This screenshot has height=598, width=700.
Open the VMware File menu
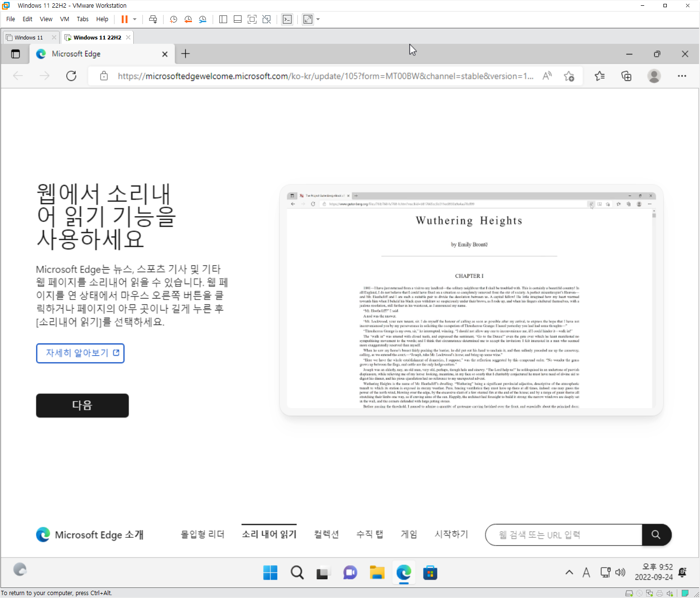coord(11,19)
